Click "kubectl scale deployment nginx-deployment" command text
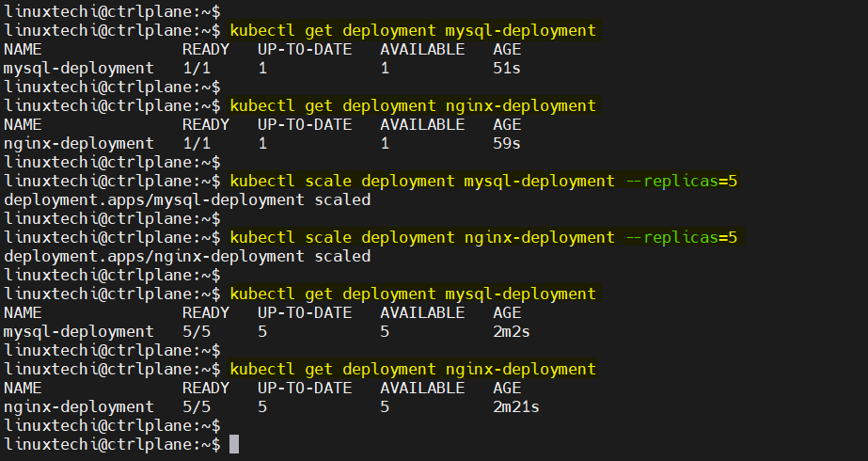 click(x=422, y=238)
